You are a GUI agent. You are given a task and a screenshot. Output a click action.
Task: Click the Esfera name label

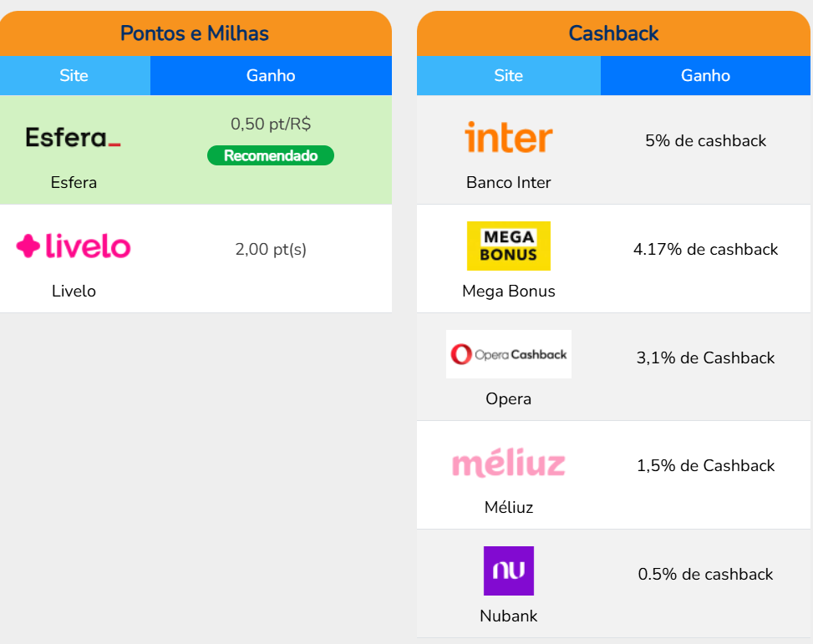click(x=74, y=182)
